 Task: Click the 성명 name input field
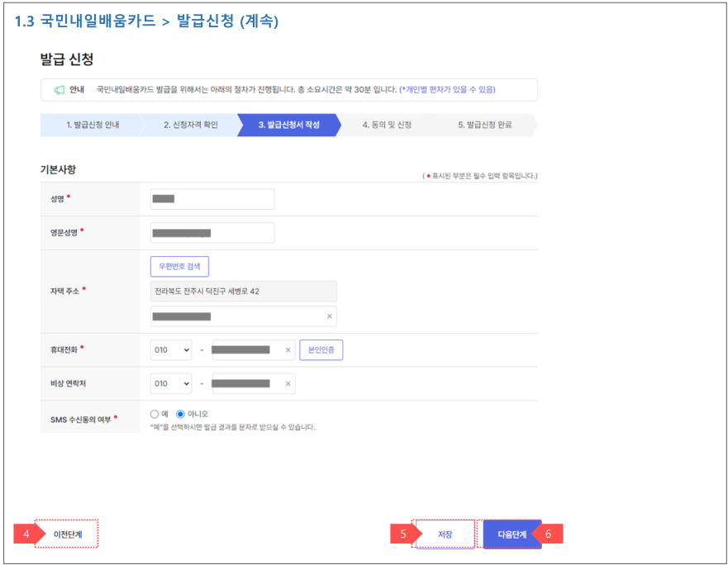pyautogui.click(x=215, y=199)
